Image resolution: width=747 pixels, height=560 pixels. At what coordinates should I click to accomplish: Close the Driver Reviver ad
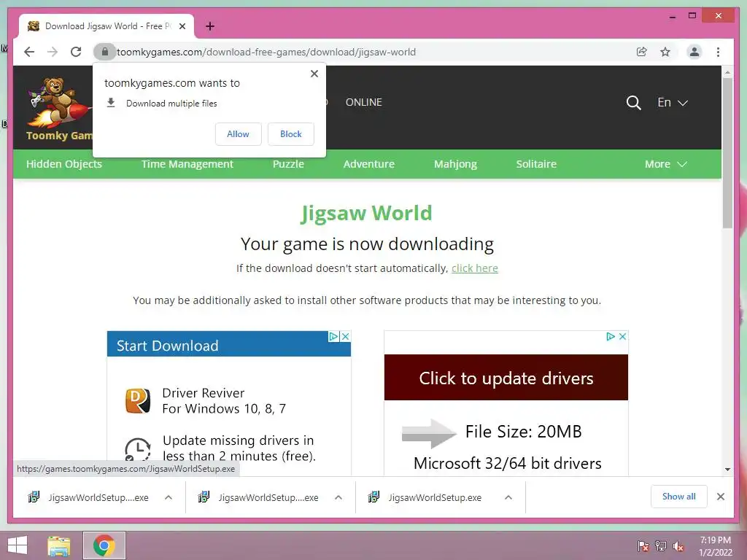coord(346,336)
